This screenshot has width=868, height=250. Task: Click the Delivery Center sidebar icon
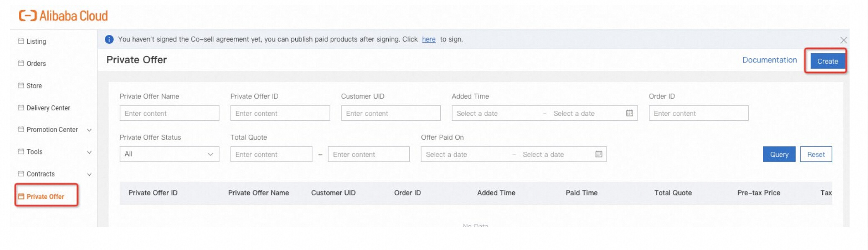point(21,108)
